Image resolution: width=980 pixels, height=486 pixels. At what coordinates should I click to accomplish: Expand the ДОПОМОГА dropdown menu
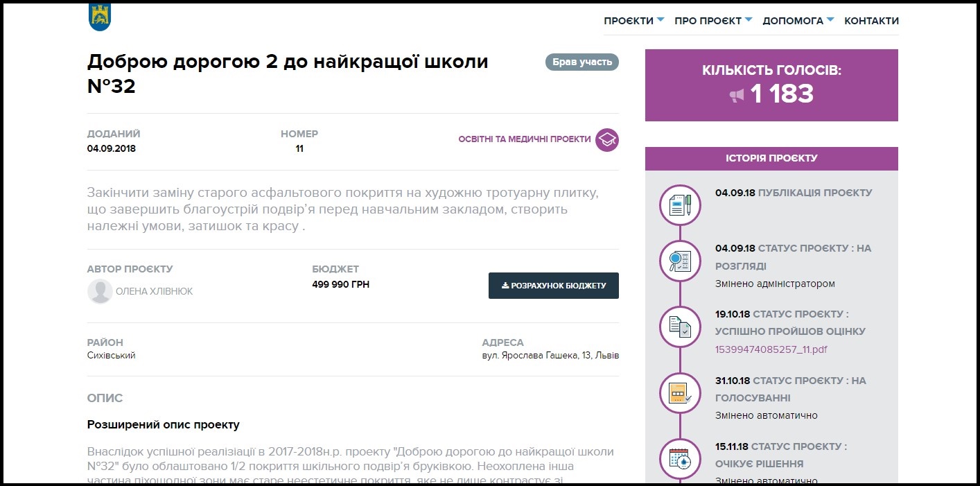[x=798, y=21]
